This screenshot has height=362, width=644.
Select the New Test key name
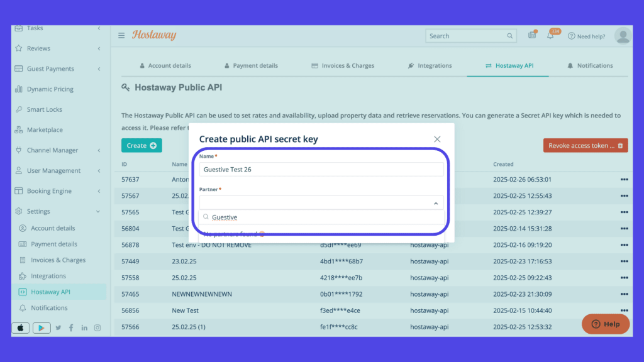[186, 310]
